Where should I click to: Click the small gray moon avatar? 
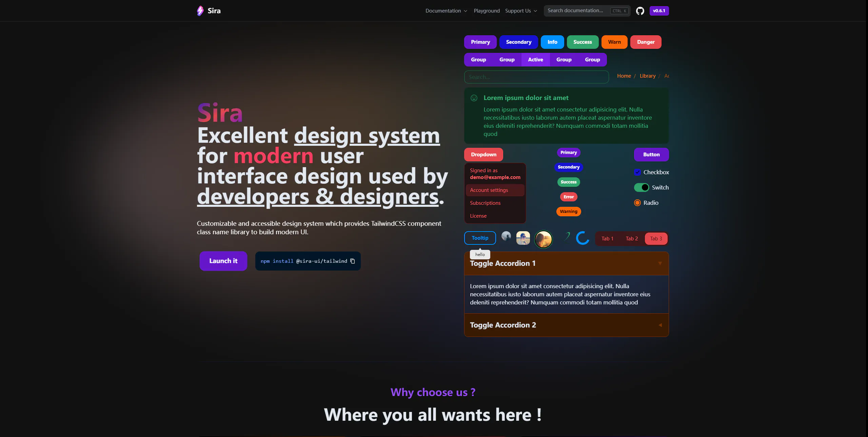(x=506, y=236)
